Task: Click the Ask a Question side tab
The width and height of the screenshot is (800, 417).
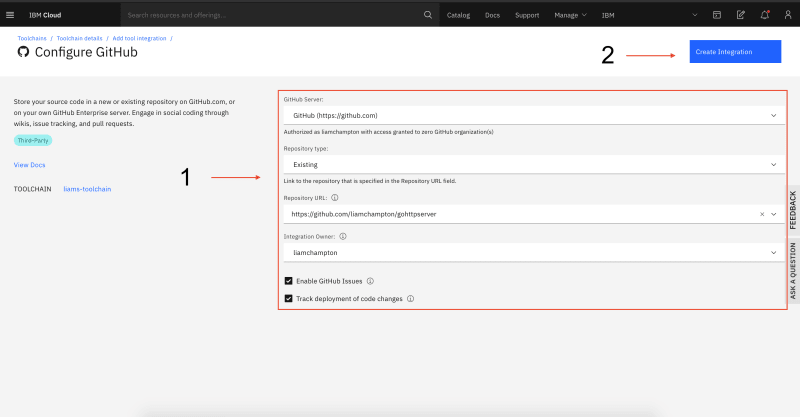Action: 793,271
